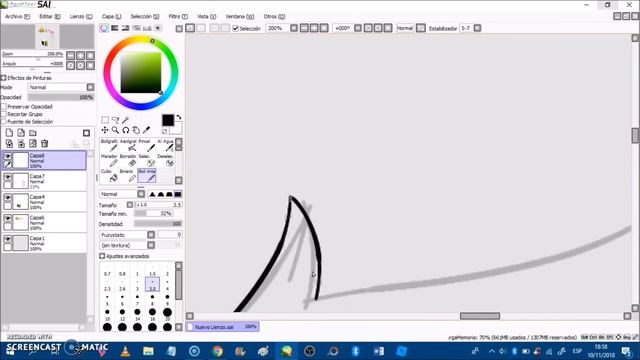Screen dimensions: 640x360
Task: Open the Lienzo menu
Action: (x=81, y=17)
